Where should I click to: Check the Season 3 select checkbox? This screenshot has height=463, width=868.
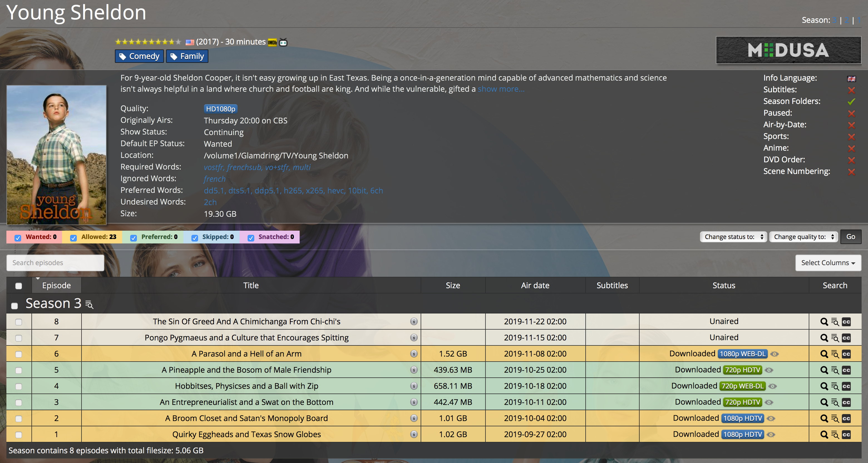pyautogui.click(x=14, y=305)
